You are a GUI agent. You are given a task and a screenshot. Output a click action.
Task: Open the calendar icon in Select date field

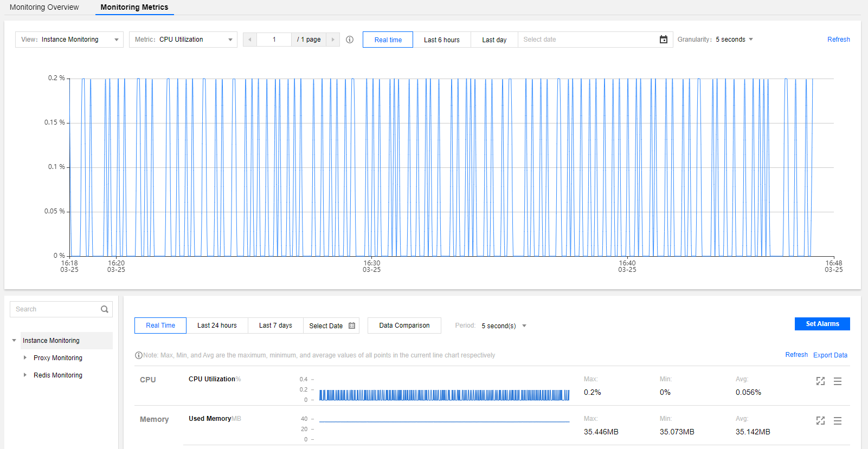coord(663,40)
